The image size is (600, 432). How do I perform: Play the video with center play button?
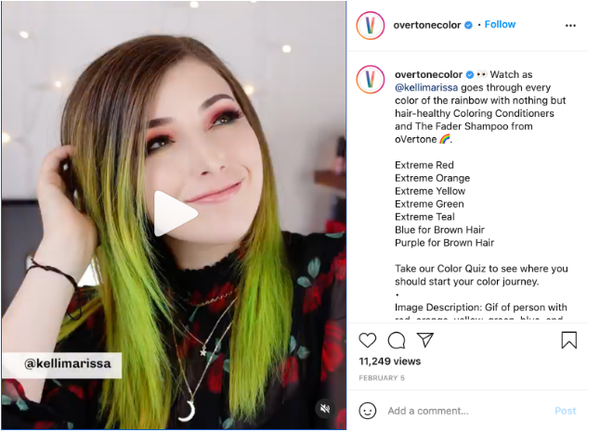click(x=176, y=214)
